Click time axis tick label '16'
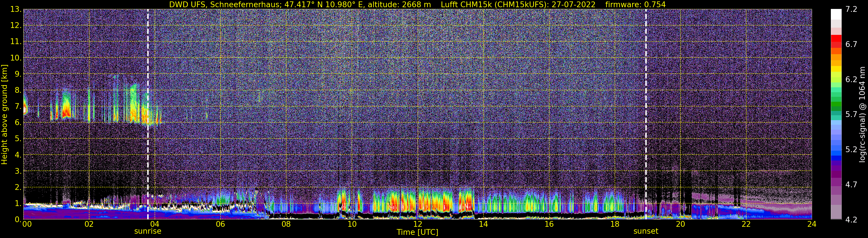The height and width of the screenshot is (238, 868). click(549, 224)
